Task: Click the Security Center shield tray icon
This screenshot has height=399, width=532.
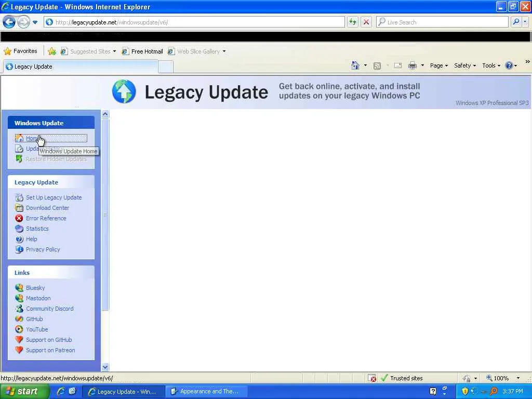Action: tap(465, 391)
